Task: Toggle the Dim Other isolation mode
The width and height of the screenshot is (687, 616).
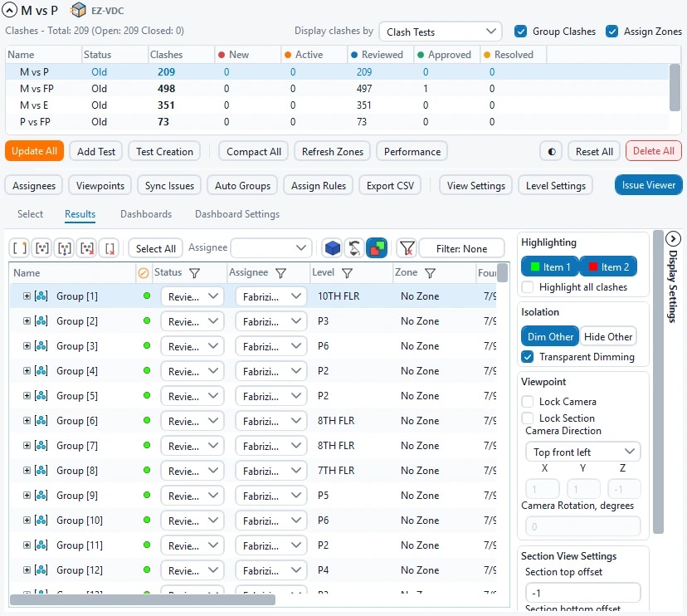Action: 550,337
